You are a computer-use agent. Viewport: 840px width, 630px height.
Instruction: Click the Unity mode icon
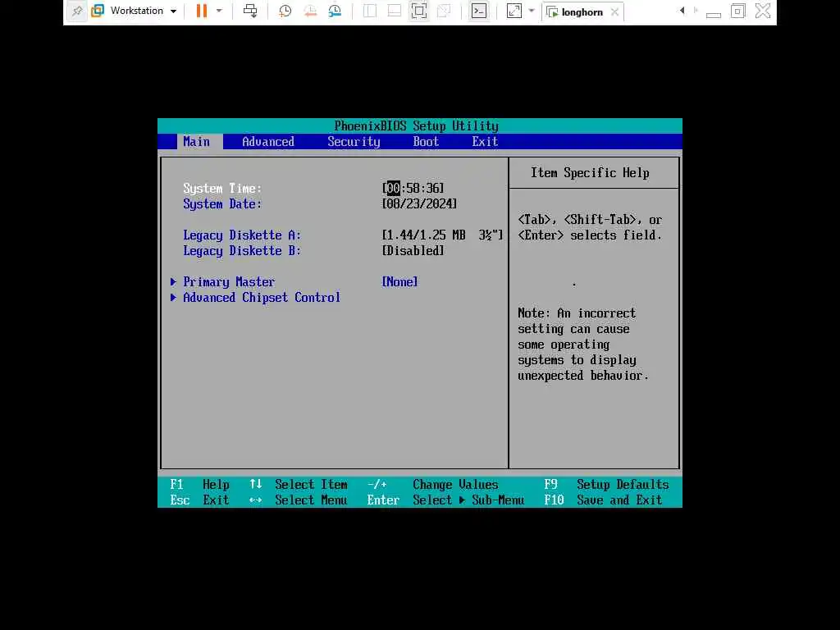[444, 11]
